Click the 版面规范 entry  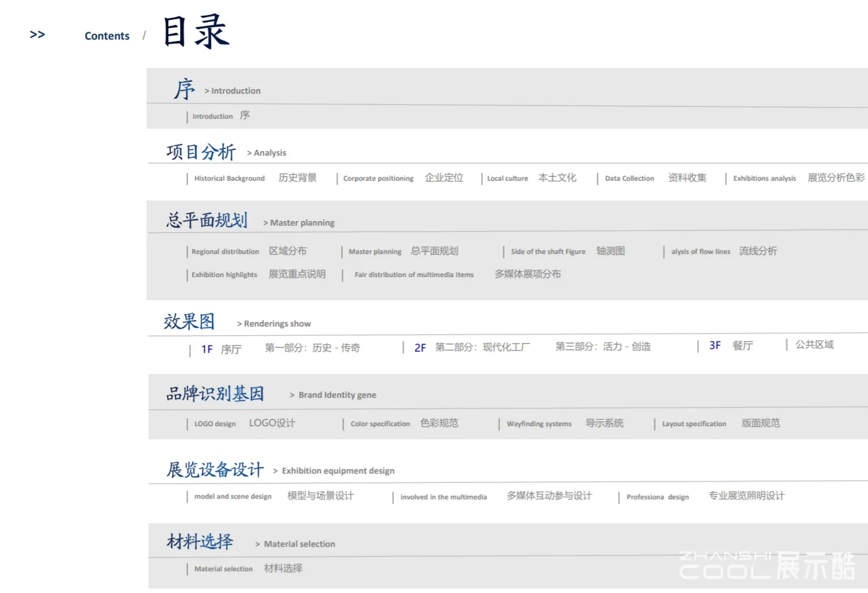coord(760,423)
